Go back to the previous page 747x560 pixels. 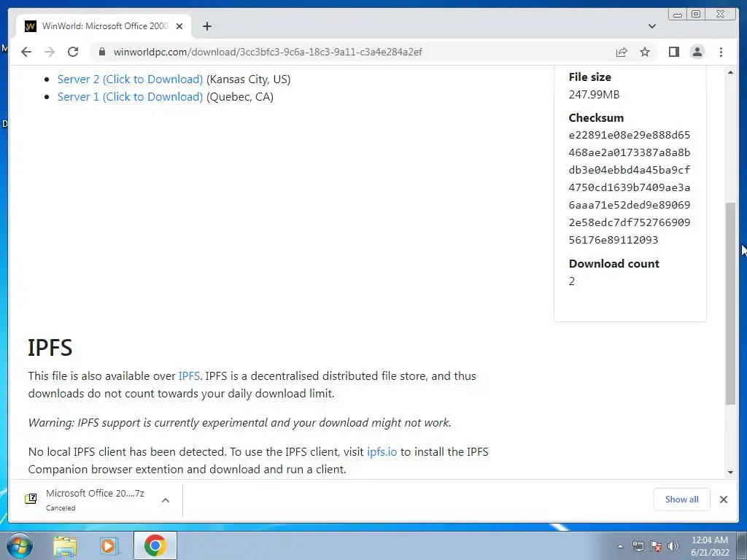[26, 52]
